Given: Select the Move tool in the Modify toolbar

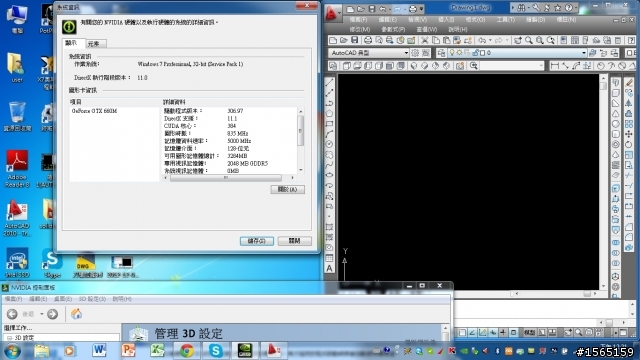Looking at the screenshot, I should point(629,134).
